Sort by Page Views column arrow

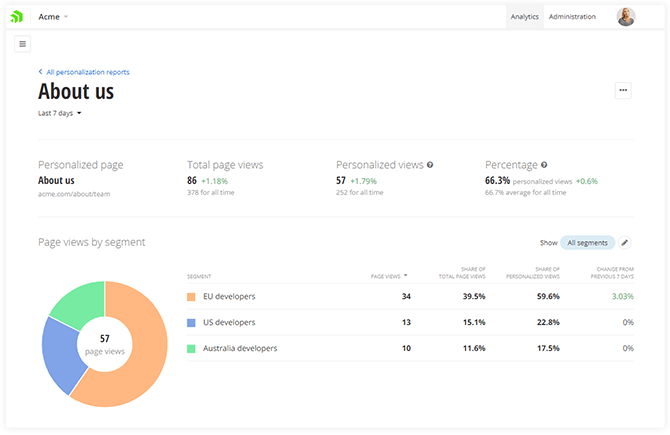click(x=405, y=275)
